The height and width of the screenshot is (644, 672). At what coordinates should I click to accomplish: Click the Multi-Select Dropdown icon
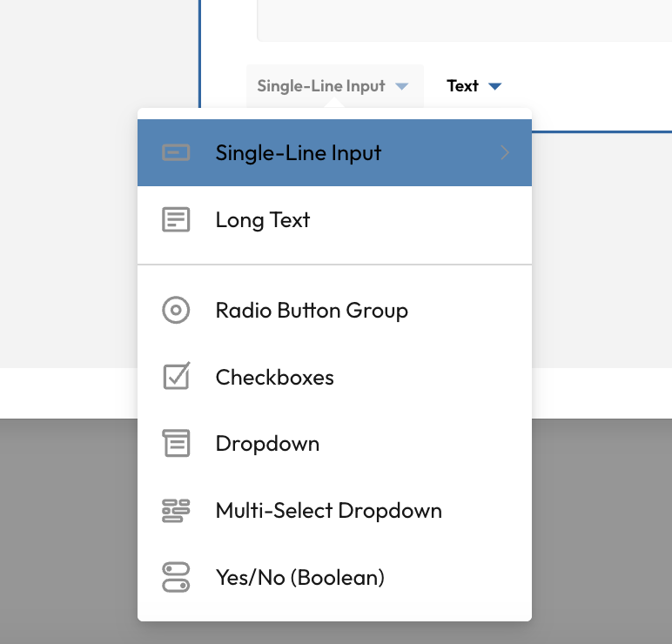pos(176,511)
